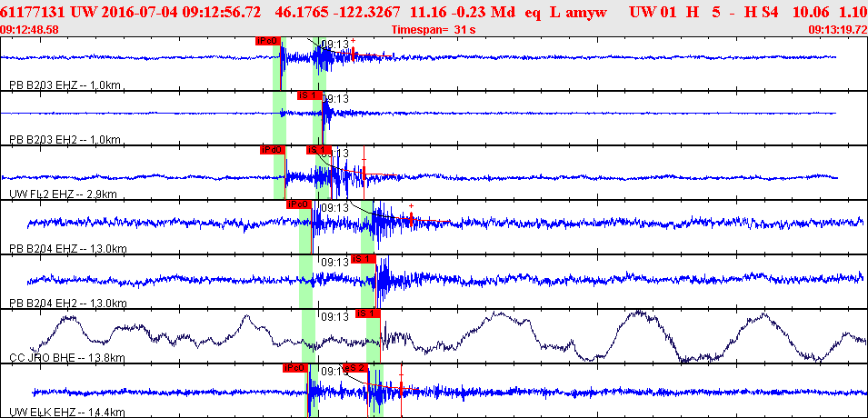Click station label 'PB B204 EH2 -- 13.0km'
This screenshot has height=418, width=868.
tap(67, 303)
